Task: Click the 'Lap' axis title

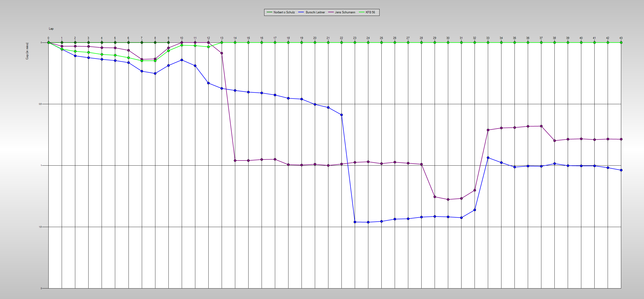Action: click(51, 29)
